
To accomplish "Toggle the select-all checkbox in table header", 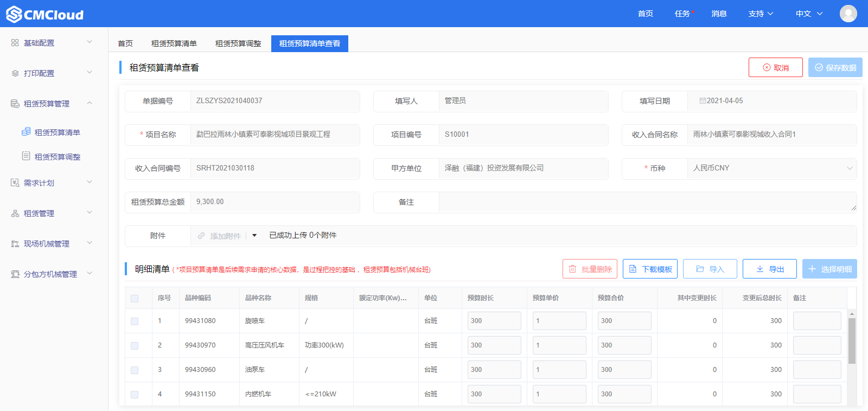I will pyautogui.click(x=135, y=298).
